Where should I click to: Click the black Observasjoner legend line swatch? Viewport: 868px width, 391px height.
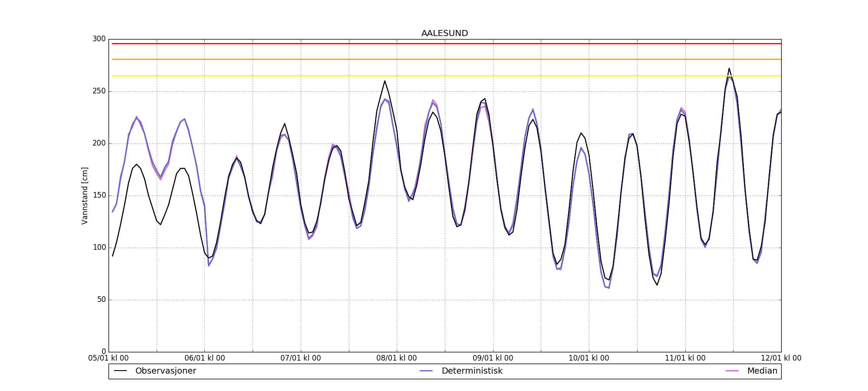[x=120, y=371]
